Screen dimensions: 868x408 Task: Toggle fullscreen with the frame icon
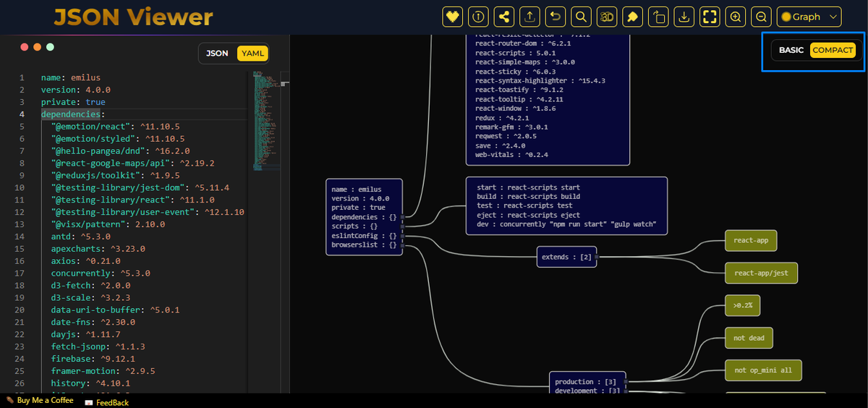point(710,17)
